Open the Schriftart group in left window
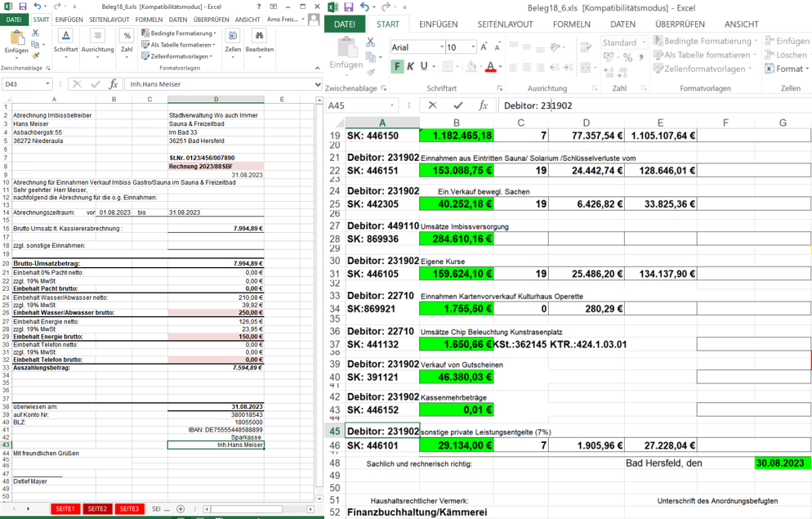 tap(66, 43)
